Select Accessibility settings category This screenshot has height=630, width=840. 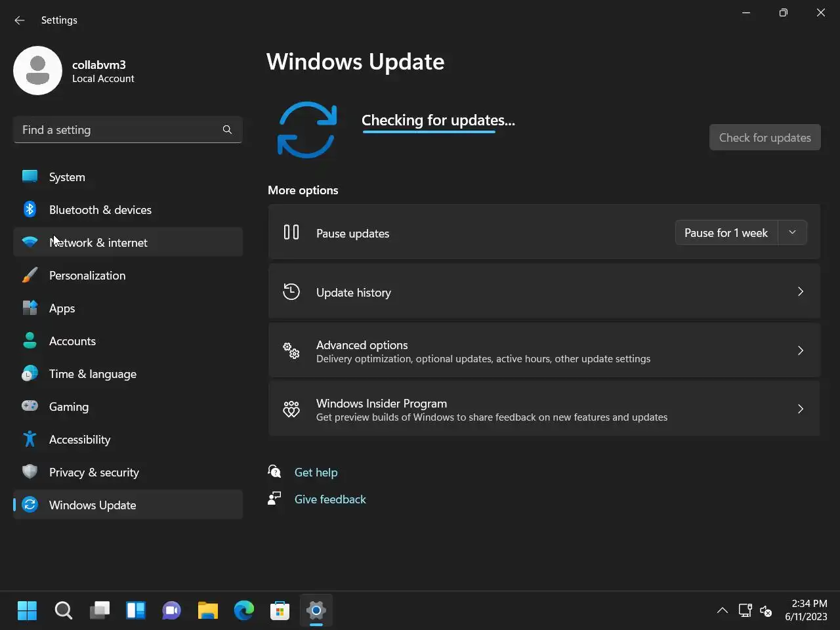pyautogui.click(x=128, y=439)
